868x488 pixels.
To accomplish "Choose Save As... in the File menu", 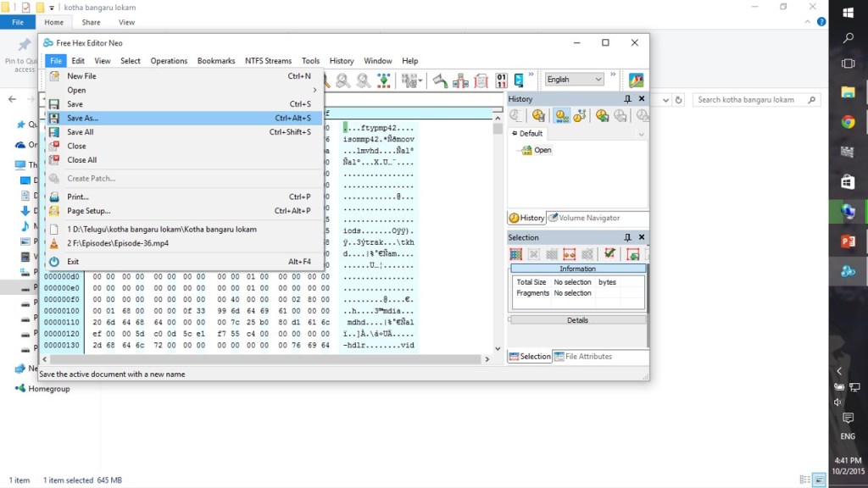I will (185, 118).
